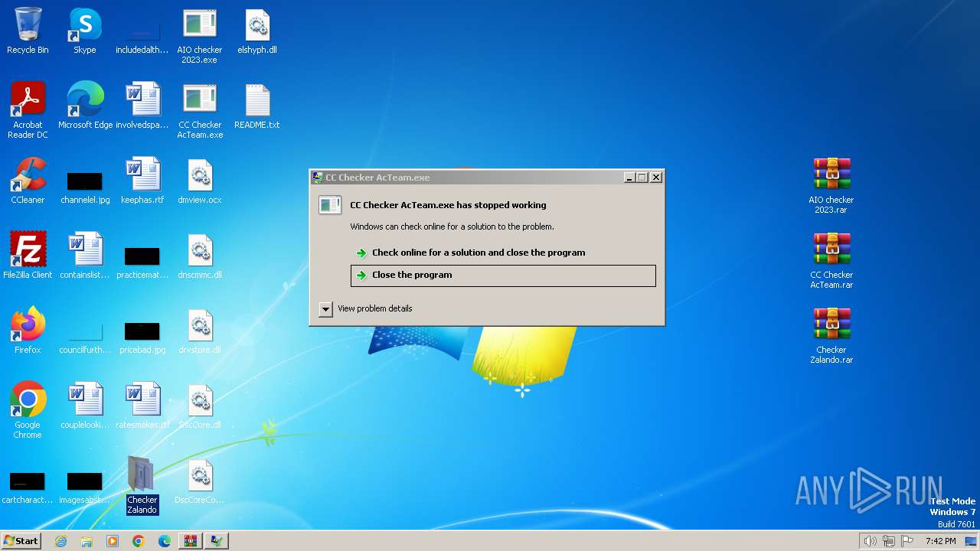Open Edge from the taskbar
This screenshot has height=551, width=980.
165,541
